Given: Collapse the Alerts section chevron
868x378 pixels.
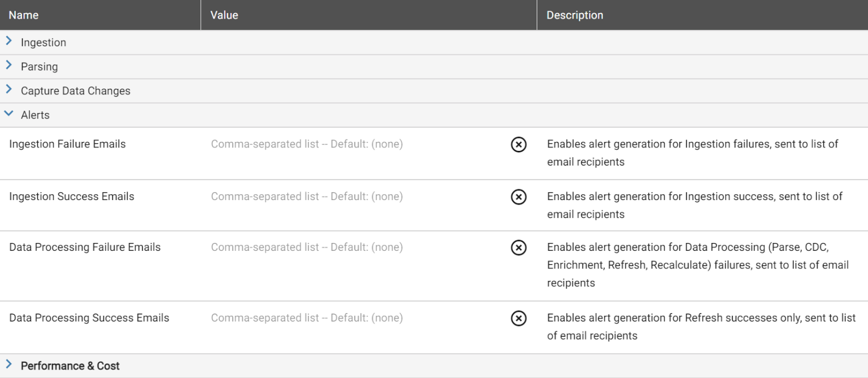Looking at the screenshot, I should pos(8,115).
